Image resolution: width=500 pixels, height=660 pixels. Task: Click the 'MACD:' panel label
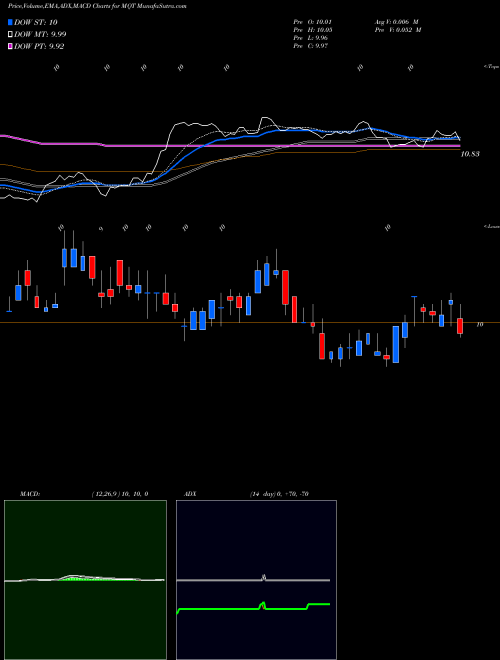pos(29,494)
